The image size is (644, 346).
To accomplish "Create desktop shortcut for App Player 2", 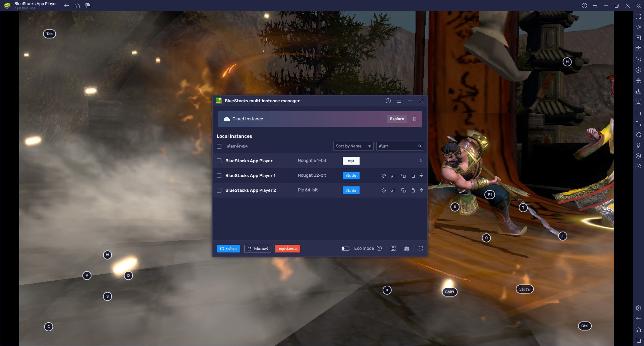I will point(393,190).
